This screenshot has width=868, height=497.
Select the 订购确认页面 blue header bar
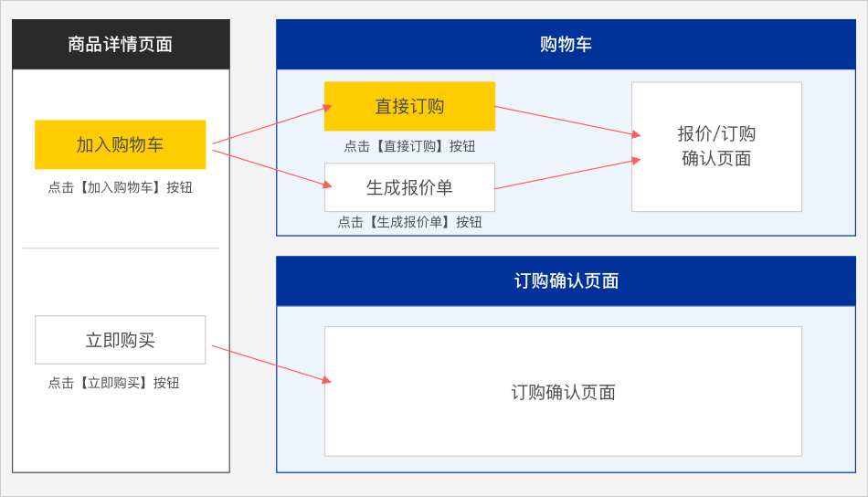pyautogui.click(x=566, y=280)
